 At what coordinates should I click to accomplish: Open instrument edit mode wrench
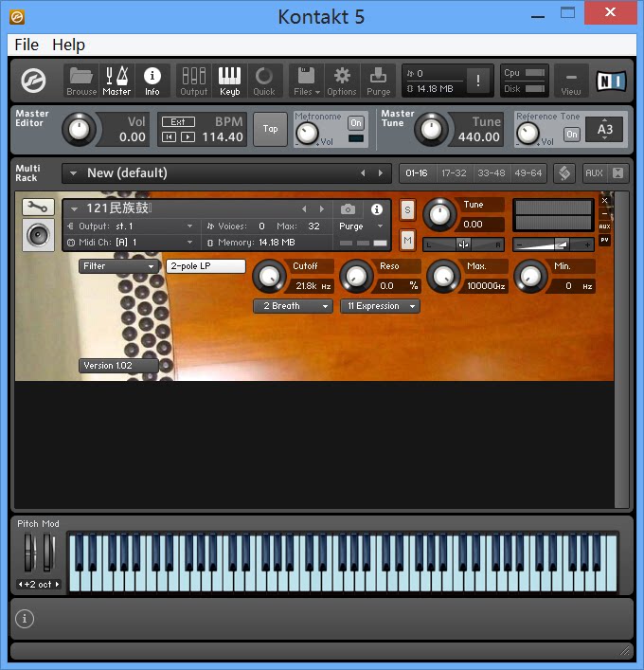38,208
